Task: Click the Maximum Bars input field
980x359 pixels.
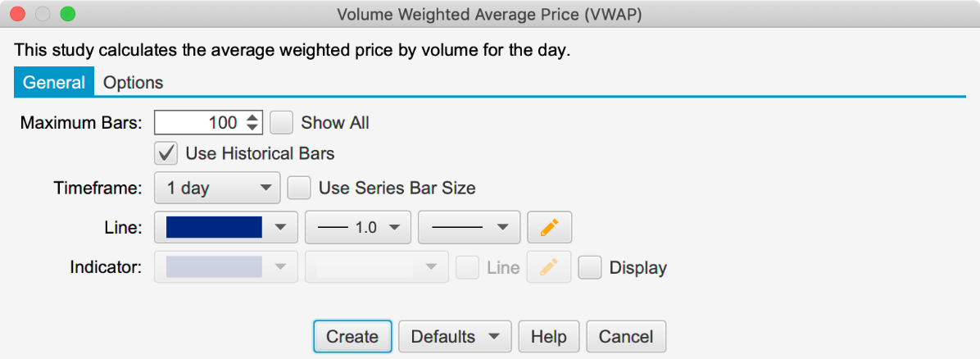Action: (199, 123)
